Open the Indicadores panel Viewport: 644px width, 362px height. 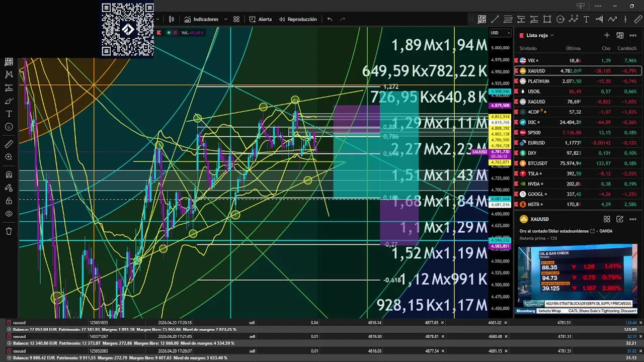201,19
